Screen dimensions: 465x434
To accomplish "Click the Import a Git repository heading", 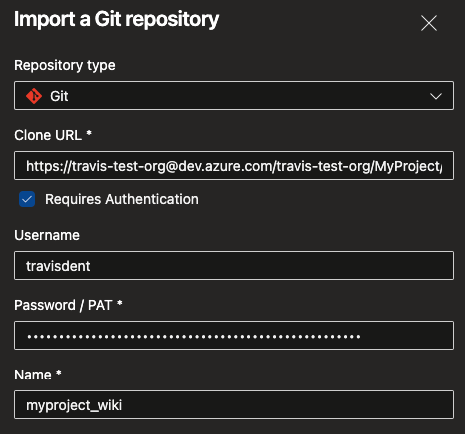I will pyautogui.click(x=116, y=19).
